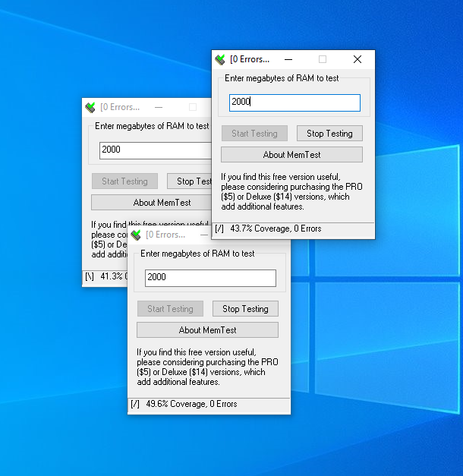The height and width of the screenshot is (476, 463).
Task: Click disabled Start Testing in 49.6% window
Action: click(x=170, y=309)
